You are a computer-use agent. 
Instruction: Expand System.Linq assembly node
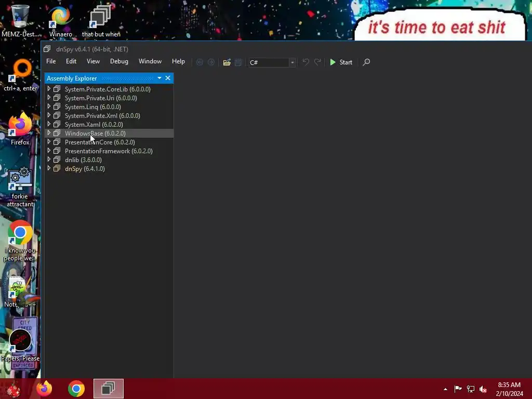point(49,107)
